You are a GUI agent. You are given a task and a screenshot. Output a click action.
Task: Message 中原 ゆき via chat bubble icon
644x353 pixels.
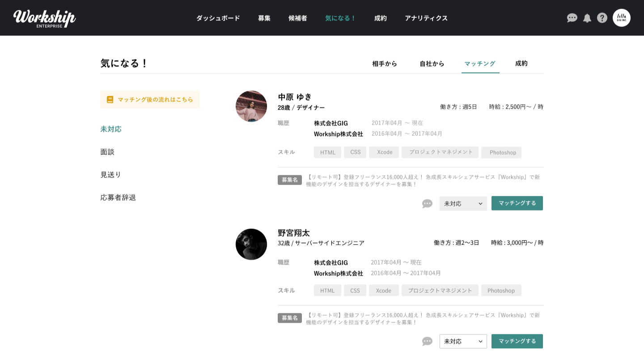[x=427, y=204]
